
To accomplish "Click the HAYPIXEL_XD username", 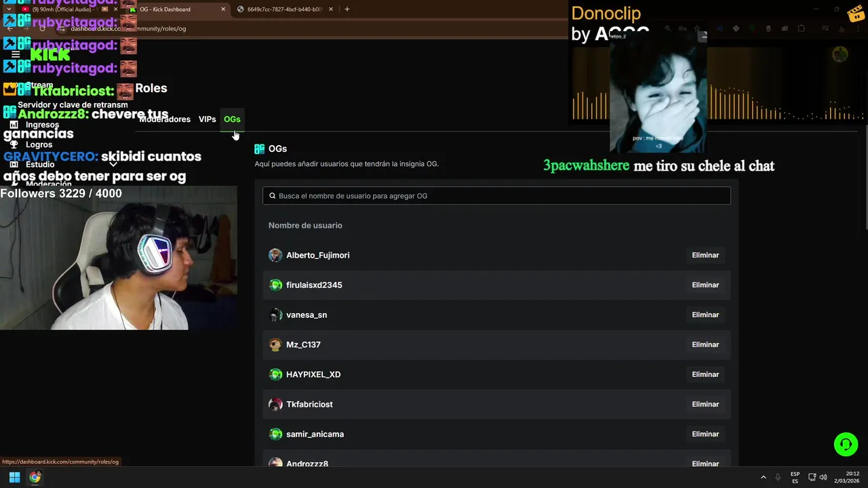I will pyautogui.click(x=313, y=374).
